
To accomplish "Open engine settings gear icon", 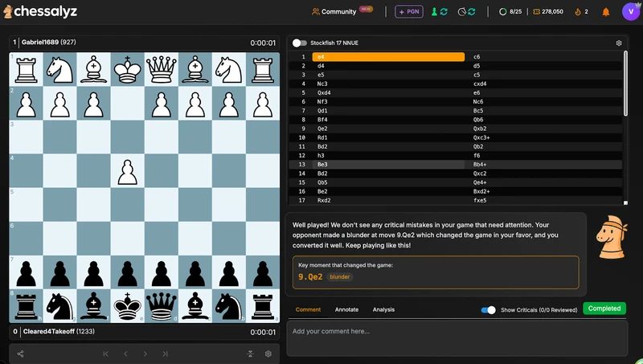I will (x=619, y=43).
